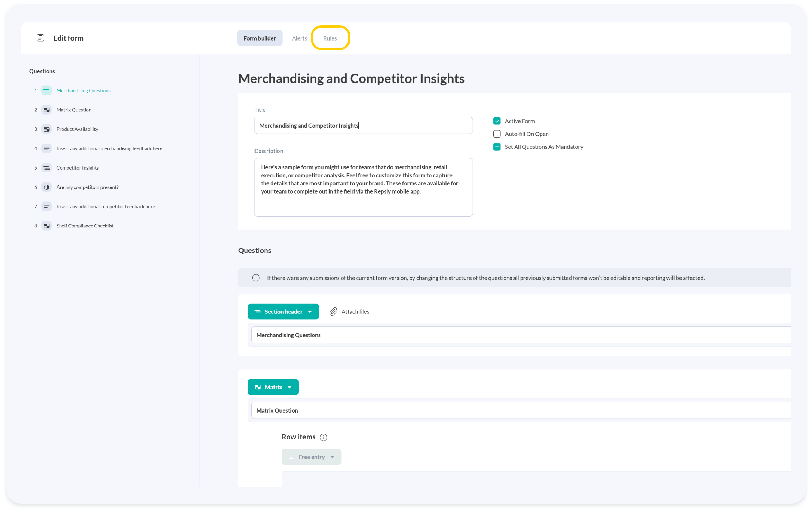This screenshot has width=812, height=512.
Task: Click the Title input field
Action: point(363,126)
